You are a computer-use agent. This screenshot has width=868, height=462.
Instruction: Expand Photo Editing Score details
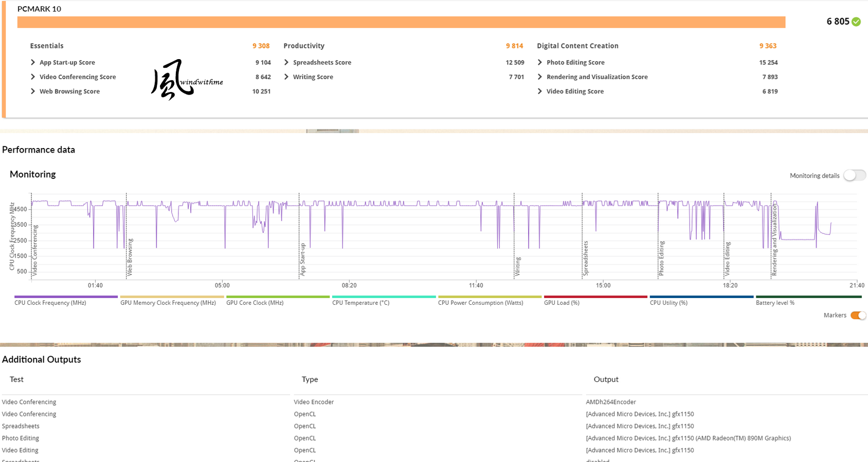tap(540, 63)
